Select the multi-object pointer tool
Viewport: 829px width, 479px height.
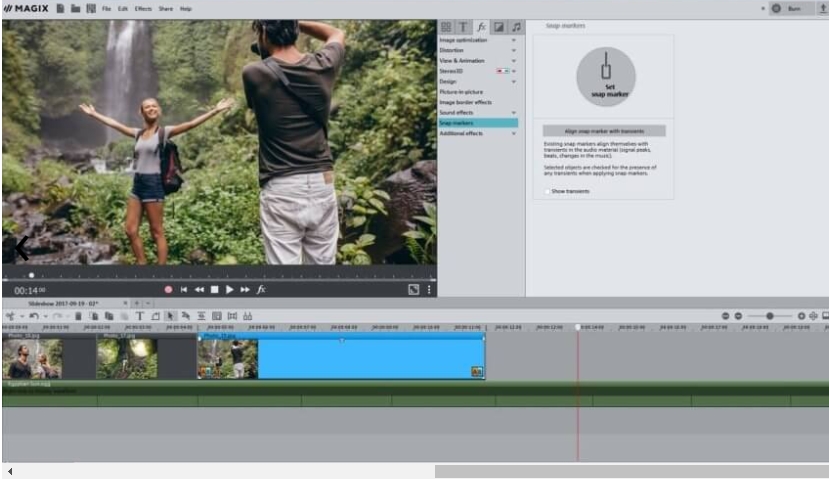(186, 316)
